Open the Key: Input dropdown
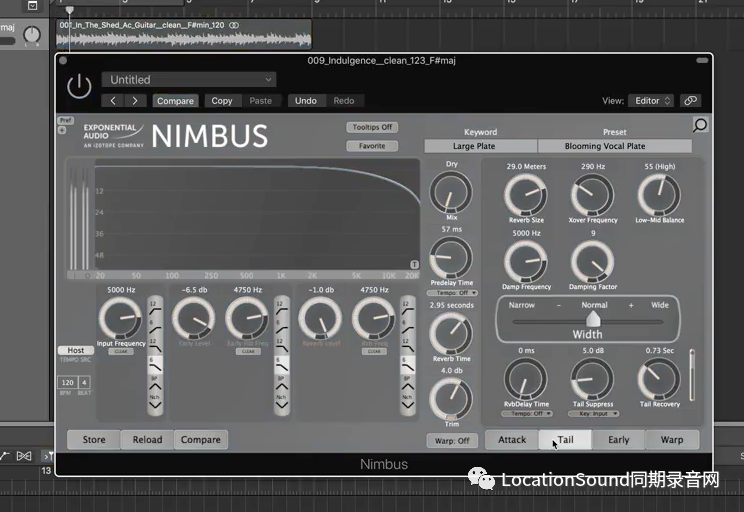Image resolution: width=744 pixels, height=512 pixels. click(x=593, y=414)
